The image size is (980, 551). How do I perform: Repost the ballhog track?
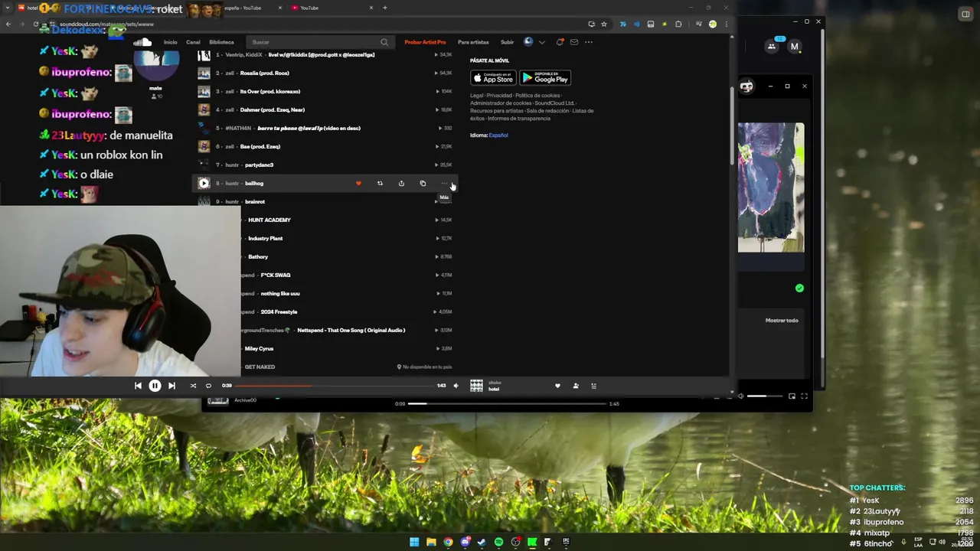pos(380,183)
